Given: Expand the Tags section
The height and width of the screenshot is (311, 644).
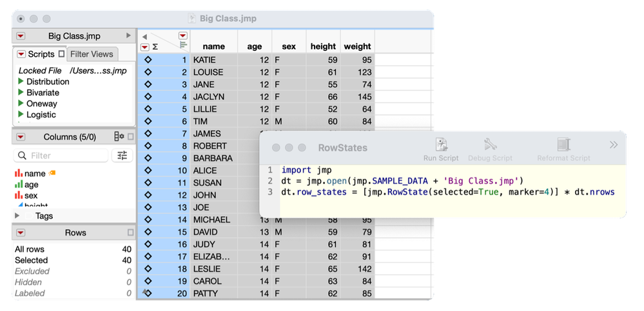Looking at the screenshot, I should (17, 216).
